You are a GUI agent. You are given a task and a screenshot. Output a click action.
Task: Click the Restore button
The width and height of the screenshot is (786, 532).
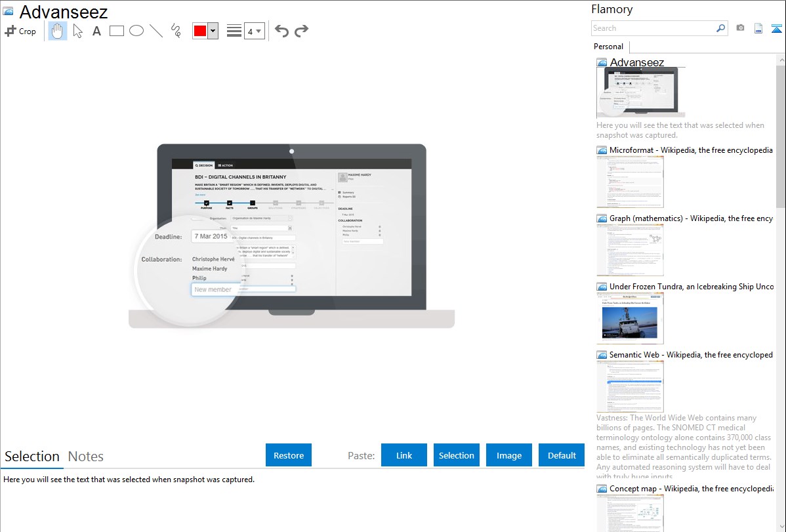click(289, 455)
